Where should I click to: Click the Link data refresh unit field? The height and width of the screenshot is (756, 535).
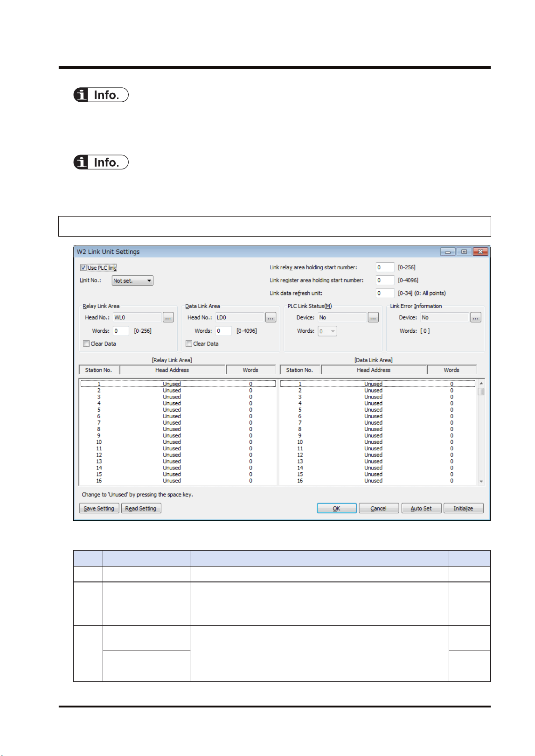[x=385, y=294]
